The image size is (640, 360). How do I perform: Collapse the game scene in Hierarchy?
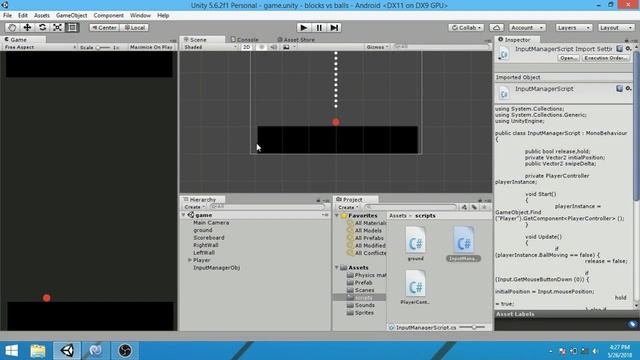pos(184,215)
